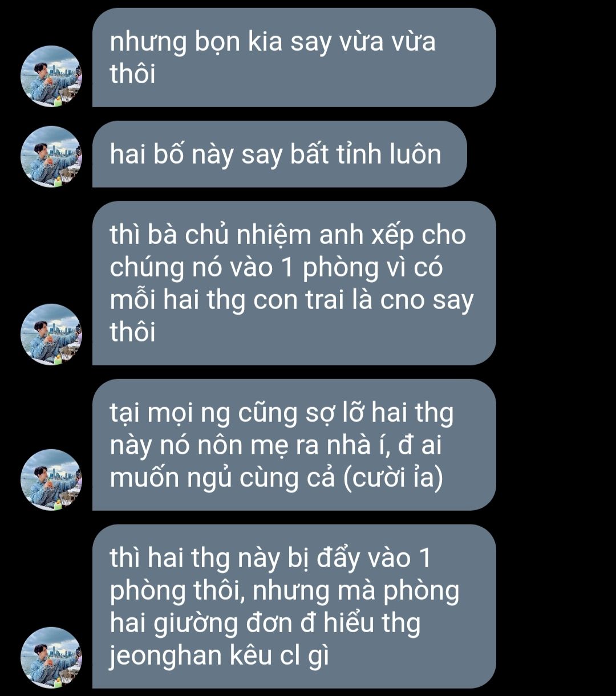Viewport: 616px width, 696px height.
Task: Open avatar beside the 'jeonghan kêu cl gì' message
Action: click(51, 658)
